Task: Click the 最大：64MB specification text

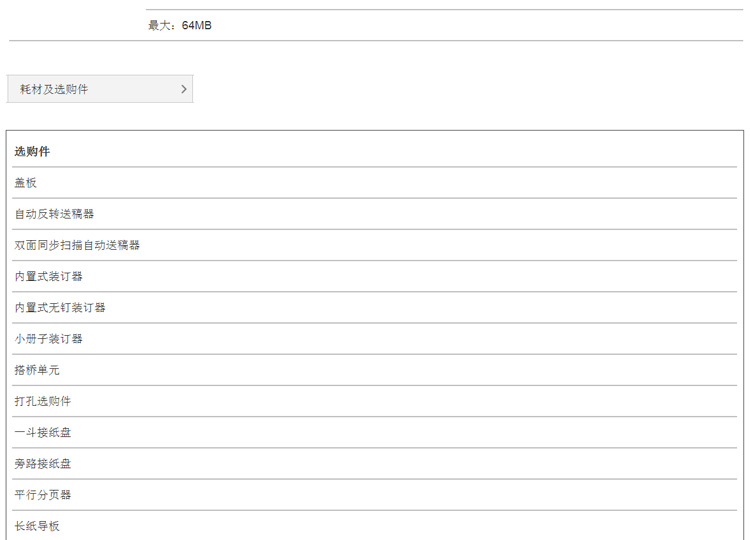Action: 180,25
